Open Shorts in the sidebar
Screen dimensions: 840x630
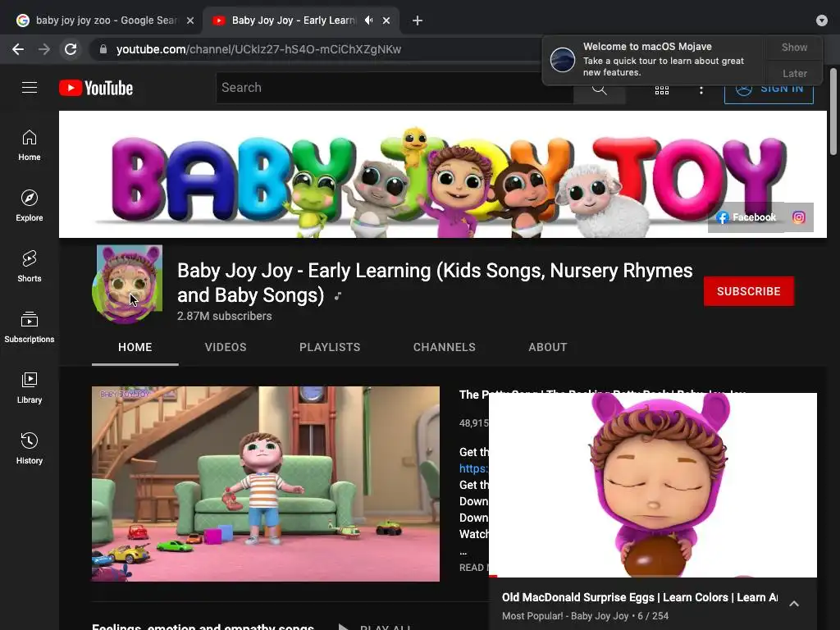(30, 267)
